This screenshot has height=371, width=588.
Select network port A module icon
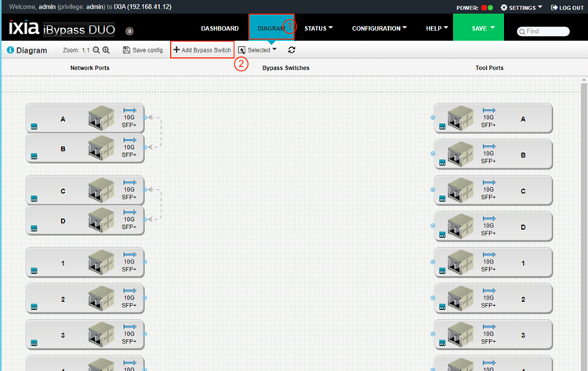101,118
